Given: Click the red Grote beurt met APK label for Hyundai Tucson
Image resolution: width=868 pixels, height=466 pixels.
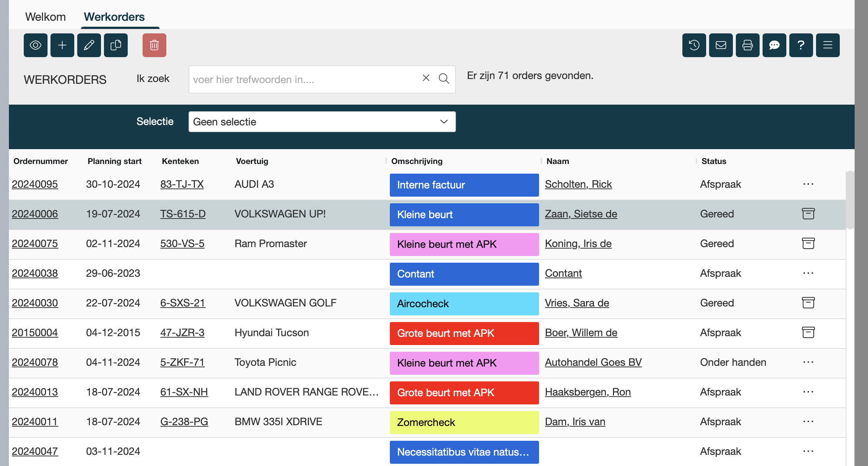Looking at the screenshot, I should click(464, 333).
